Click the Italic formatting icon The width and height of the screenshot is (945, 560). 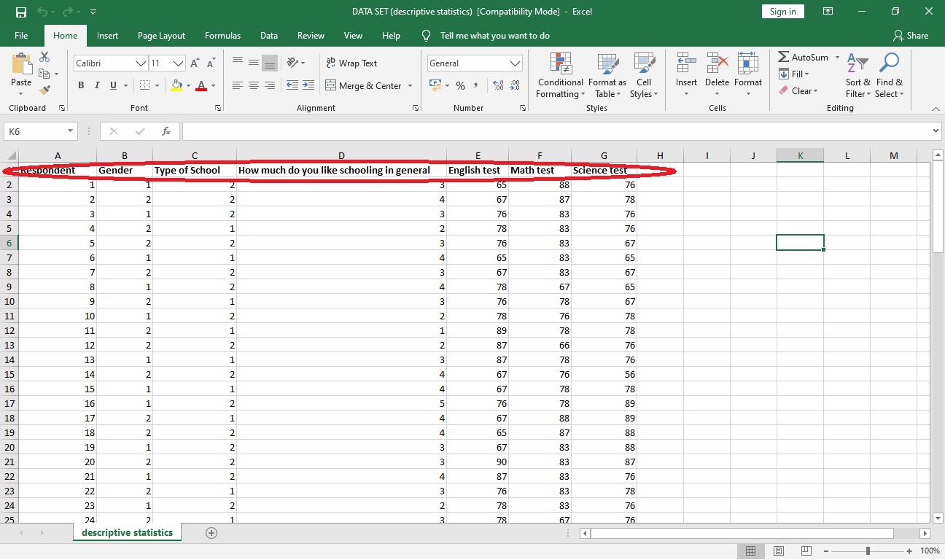[96, 85]
